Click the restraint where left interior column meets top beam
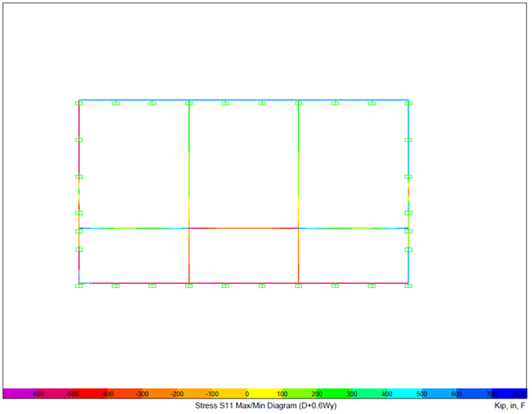 pyautogui.click(x=189, y=103)
